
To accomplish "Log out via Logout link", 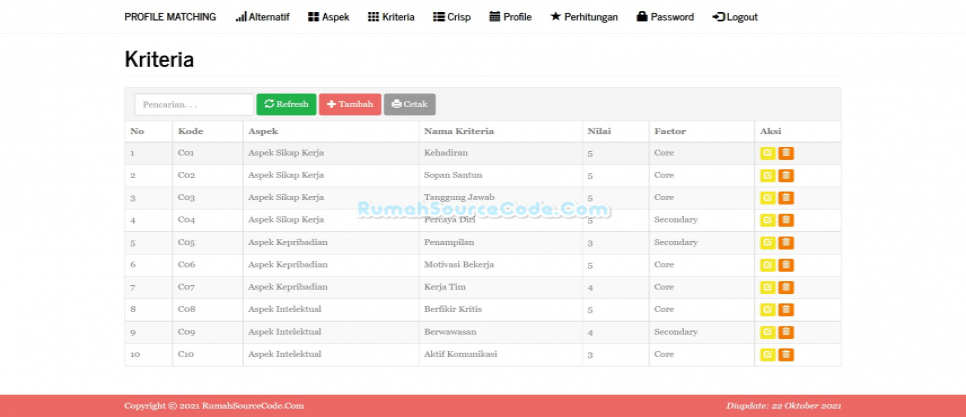I will point(736,17).
